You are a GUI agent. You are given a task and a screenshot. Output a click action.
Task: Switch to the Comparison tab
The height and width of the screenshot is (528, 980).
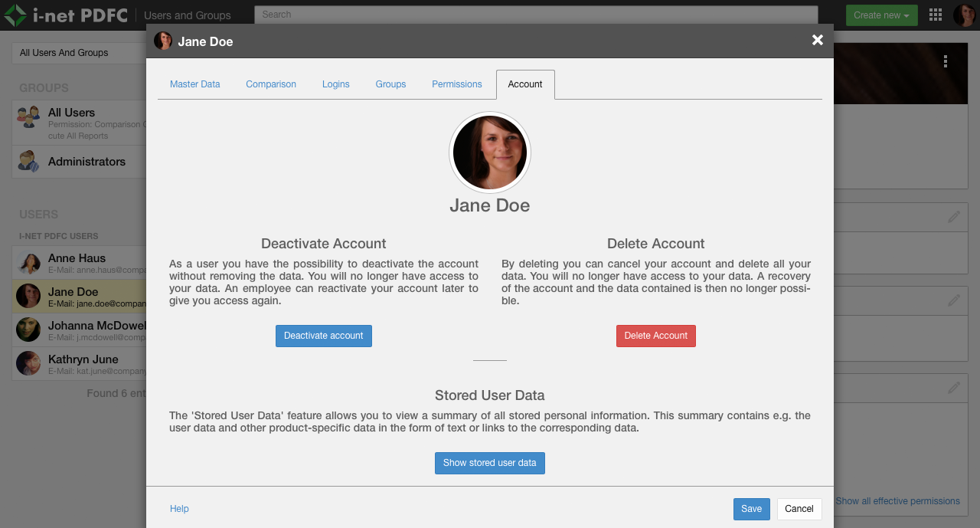271,84
